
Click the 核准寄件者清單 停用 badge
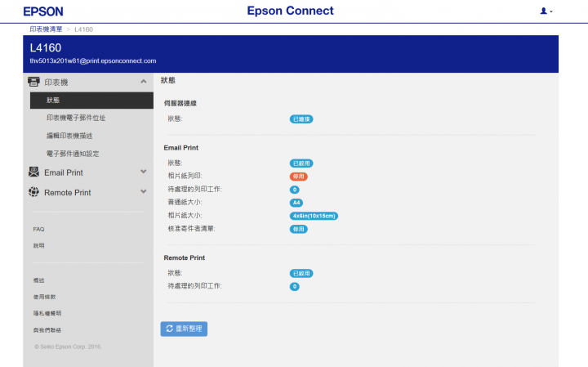299,229
